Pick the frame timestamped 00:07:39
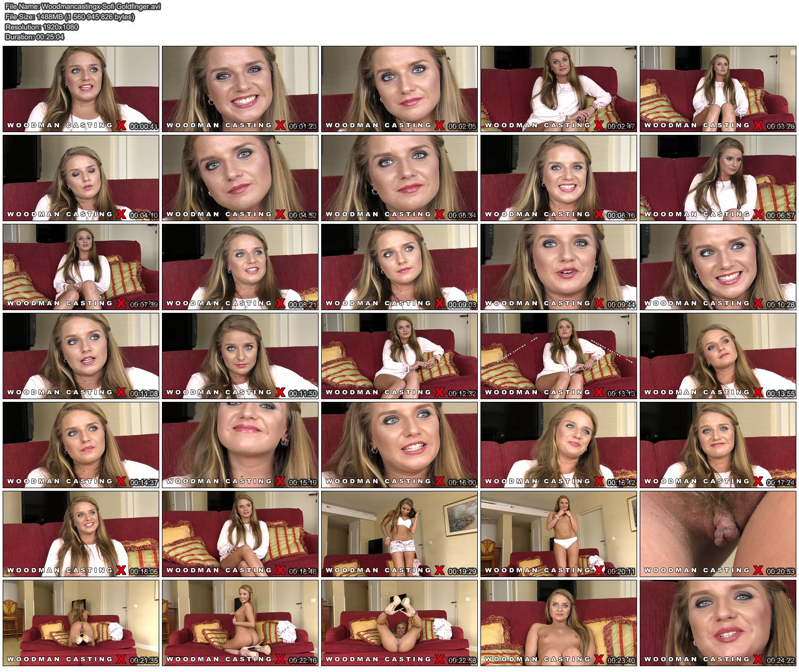799x672 pixels. pyautogui.click(x=81, y=267)
